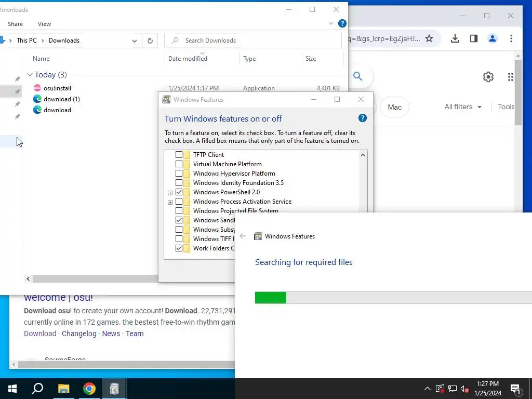Uncheck Windows PowerShell 2.0 checkbox
Screen dimensions: 532x399
[x=179, y=192]
